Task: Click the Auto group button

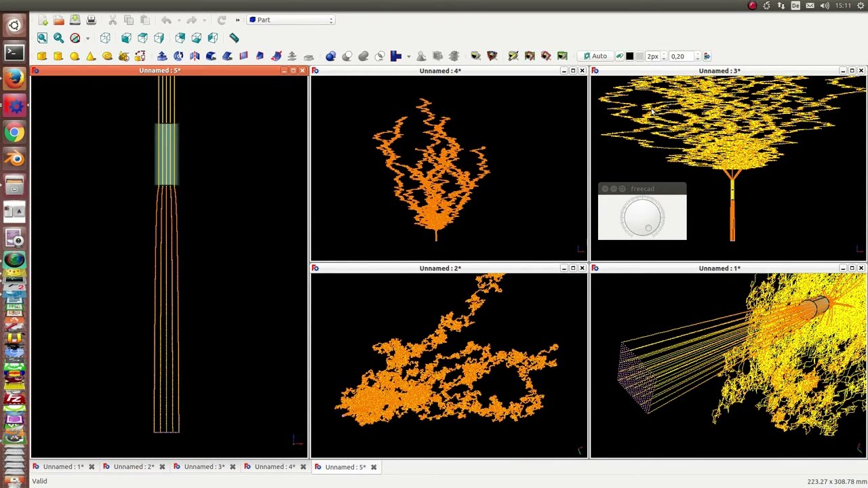Action: [x=595, y=56]
